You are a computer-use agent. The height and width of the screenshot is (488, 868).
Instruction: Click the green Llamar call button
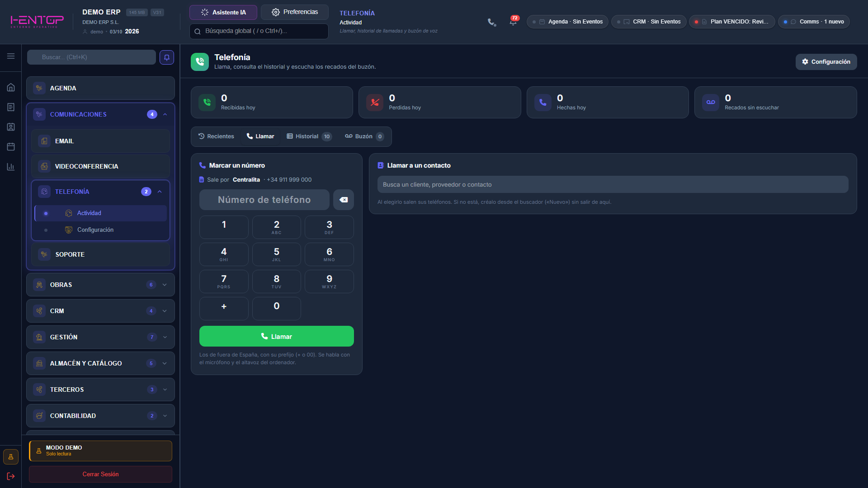point(277,337)
